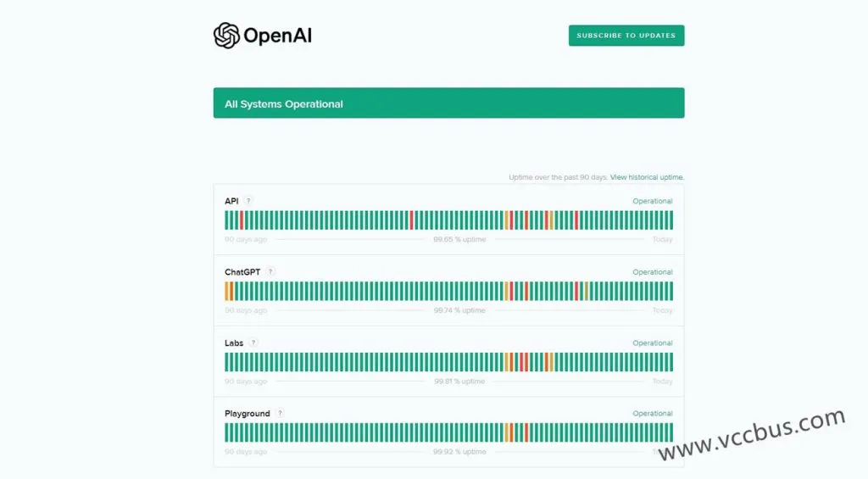Screen dimensions: 868x479
Task: Click the Operational status for ChatGPT
Action: 652,272
